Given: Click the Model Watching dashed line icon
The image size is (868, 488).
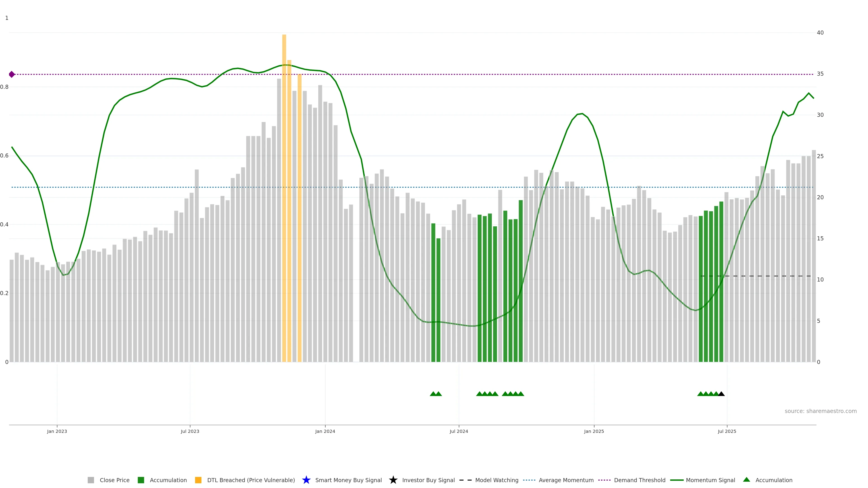Looking at the screenshot, I should click(465, 480).
